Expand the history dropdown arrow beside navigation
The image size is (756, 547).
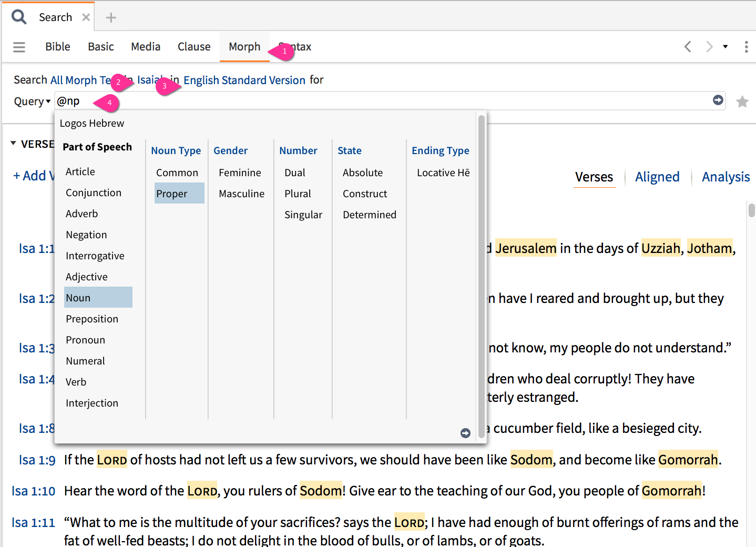726,47
